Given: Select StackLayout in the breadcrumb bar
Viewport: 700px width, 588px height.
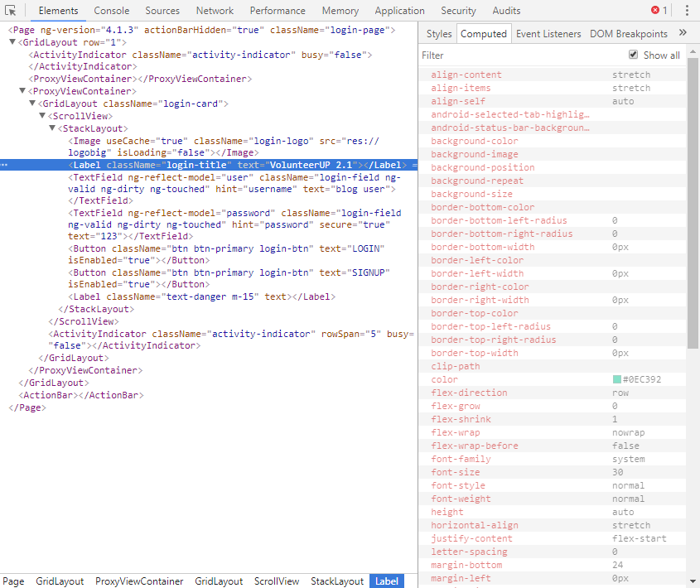Looking at the screenshot, I should coord(337,581).
